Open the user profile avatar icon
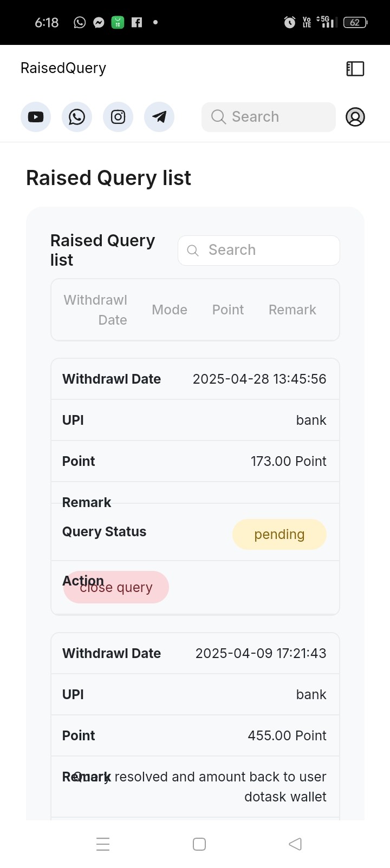This screenshot has width=390, height=868. tap(355, 117)
